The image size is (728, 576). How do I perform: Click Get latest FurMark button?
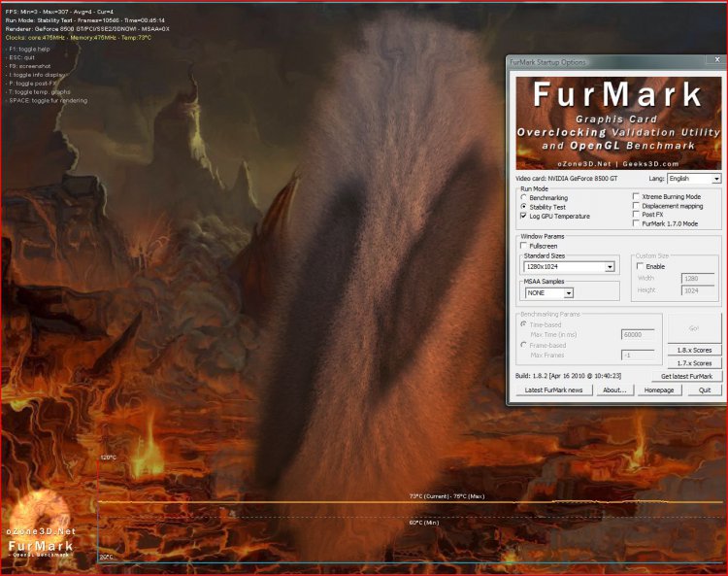click(686, 376)
